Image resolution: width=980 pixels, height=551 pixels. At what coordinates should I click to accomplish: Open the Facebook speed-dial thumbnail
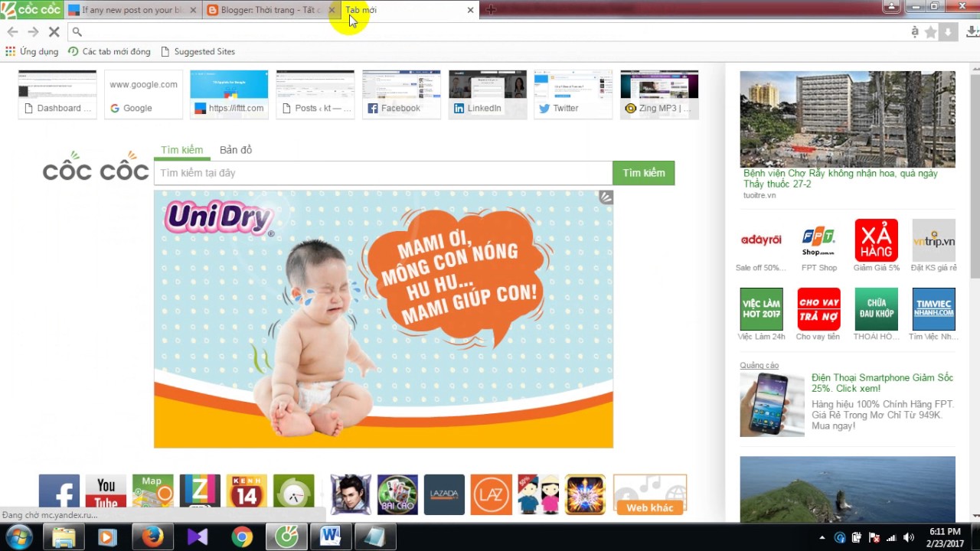coord(401,94)
